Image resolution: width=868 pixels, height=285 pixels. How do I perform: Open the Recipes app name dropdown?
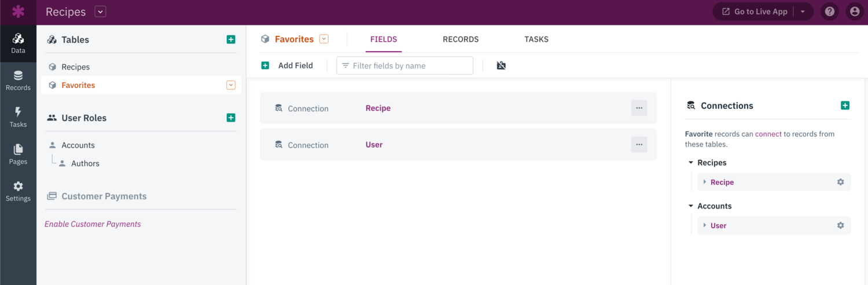pos(101,12)
